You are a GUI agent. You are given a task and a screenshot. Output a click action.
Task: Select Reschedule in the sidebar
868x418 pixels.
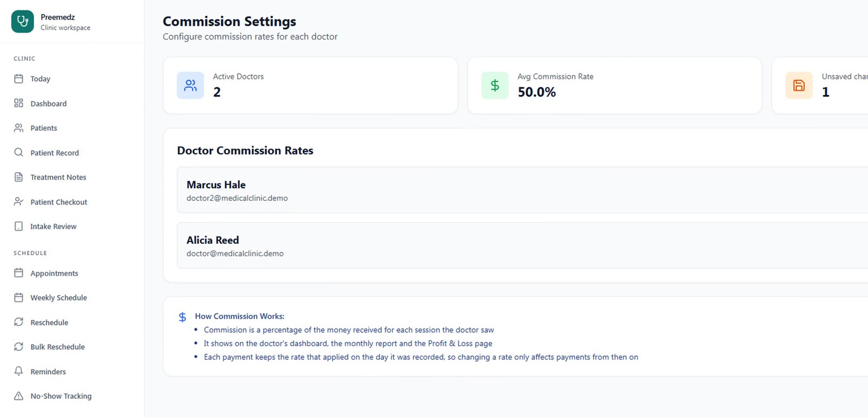pos(72,322)
